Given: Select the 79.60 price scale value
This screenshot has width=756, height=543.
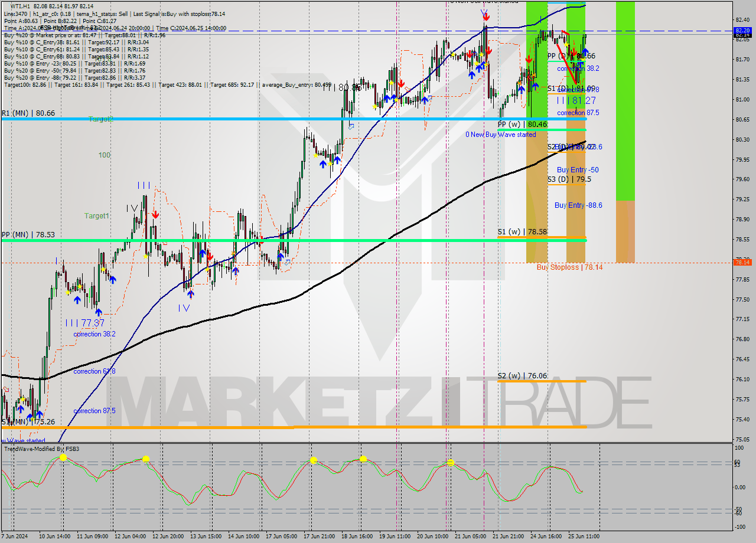Looking at the screenshot, I should pos(743,179).
